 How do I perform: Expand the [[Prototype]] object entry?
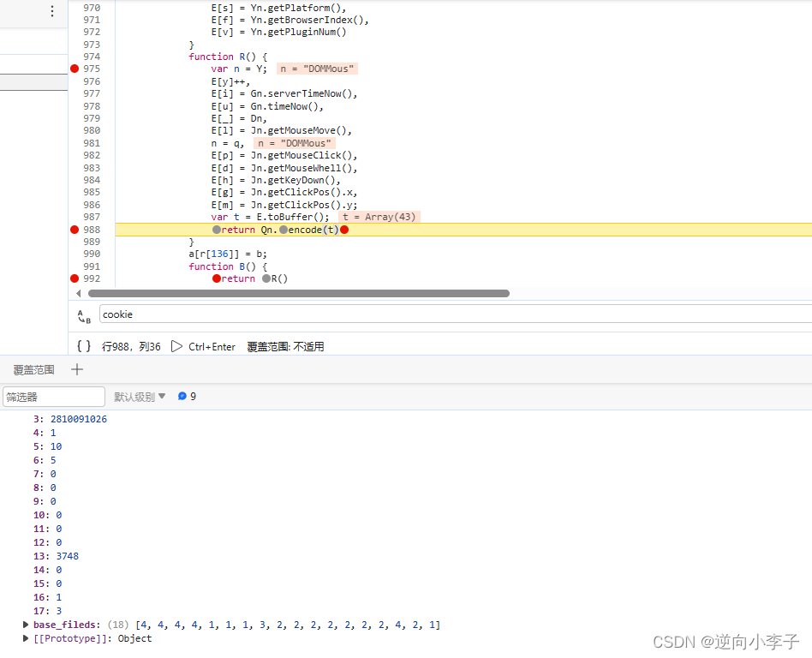(26, 638)
